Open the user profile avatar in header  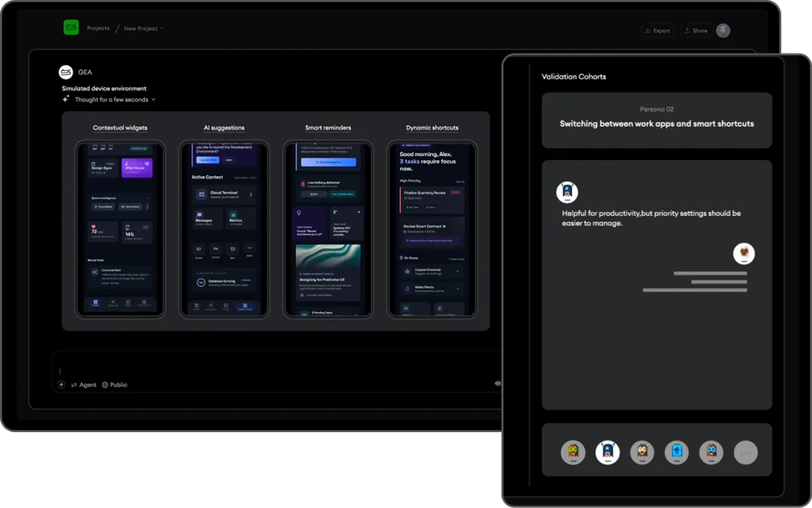723,31
